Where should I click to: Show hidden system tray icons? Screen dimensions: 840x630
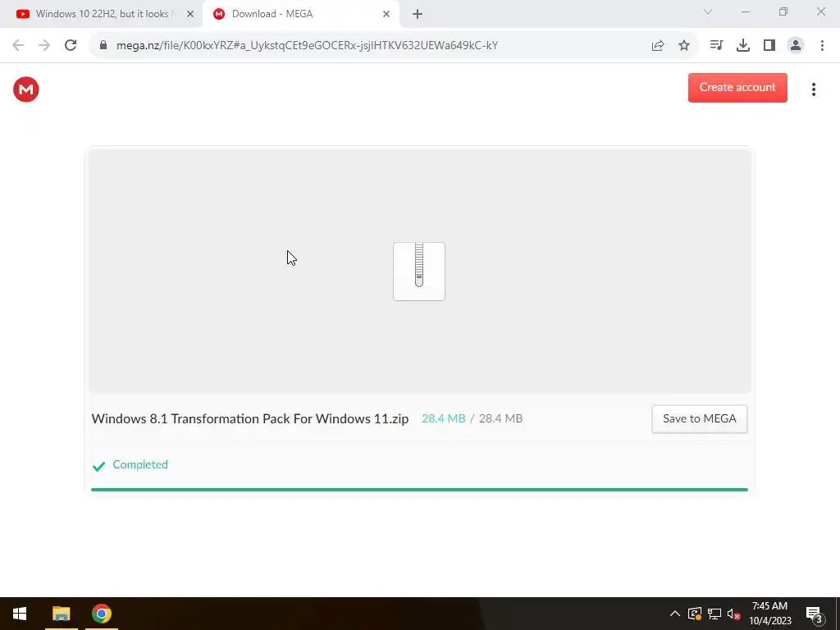coord(675,614)
